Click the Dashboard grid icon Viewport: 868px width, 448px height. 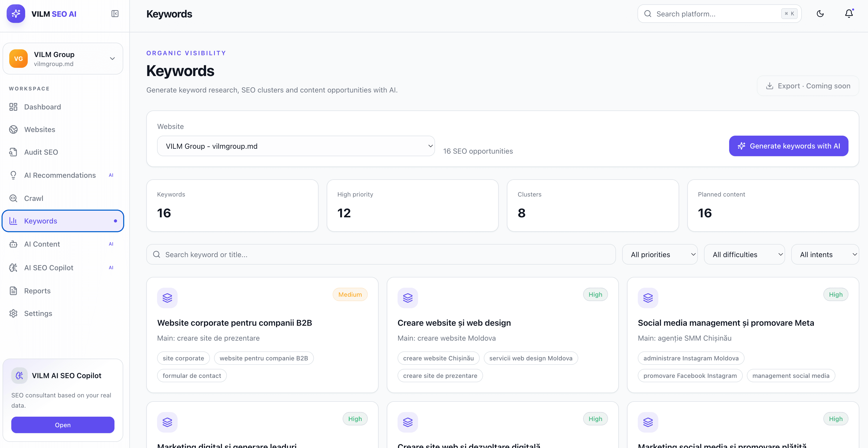tap(14, 107)
